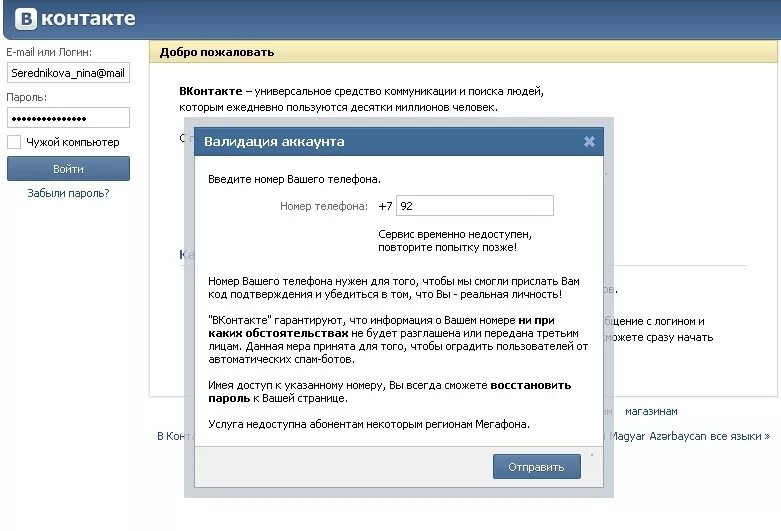781x531 pixels.
Task: Submit the phone number with Отправить
Action: [536, 467]
